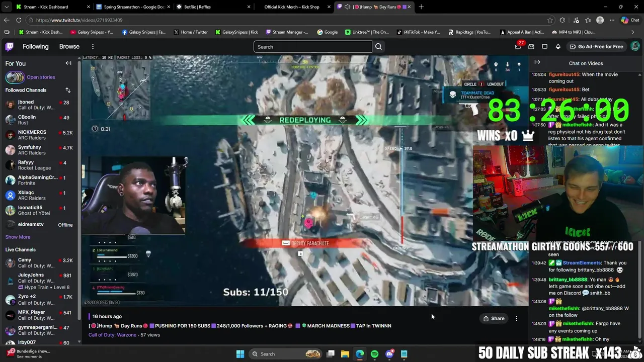Click the Windows Start button

[240, 354]
